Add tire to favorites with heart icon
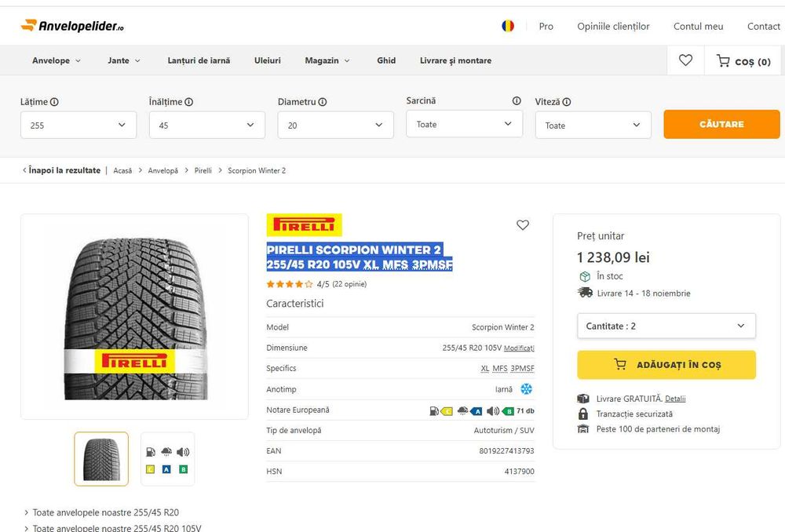This screenshot has width=785, height=532. [x=523, y=225]
